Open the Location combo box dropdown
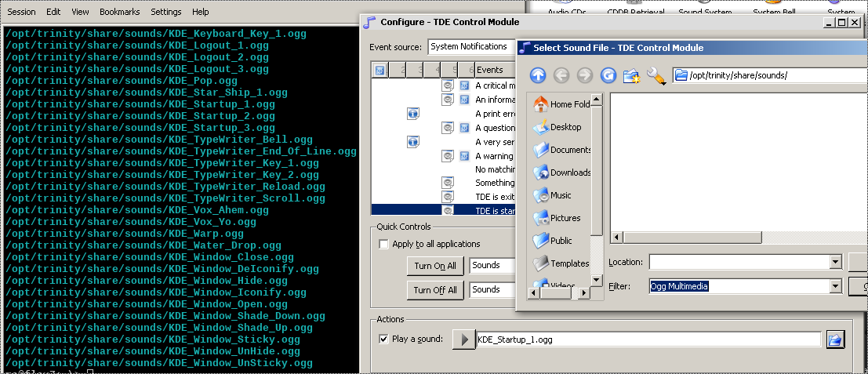The image size is (868, 374). [x=835, y=262]
